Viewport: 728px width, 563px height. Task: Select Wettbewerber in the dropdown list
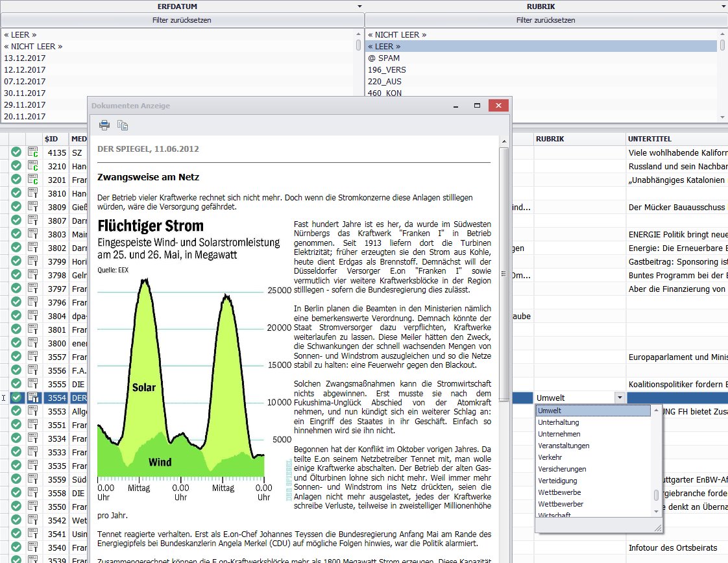593,503
